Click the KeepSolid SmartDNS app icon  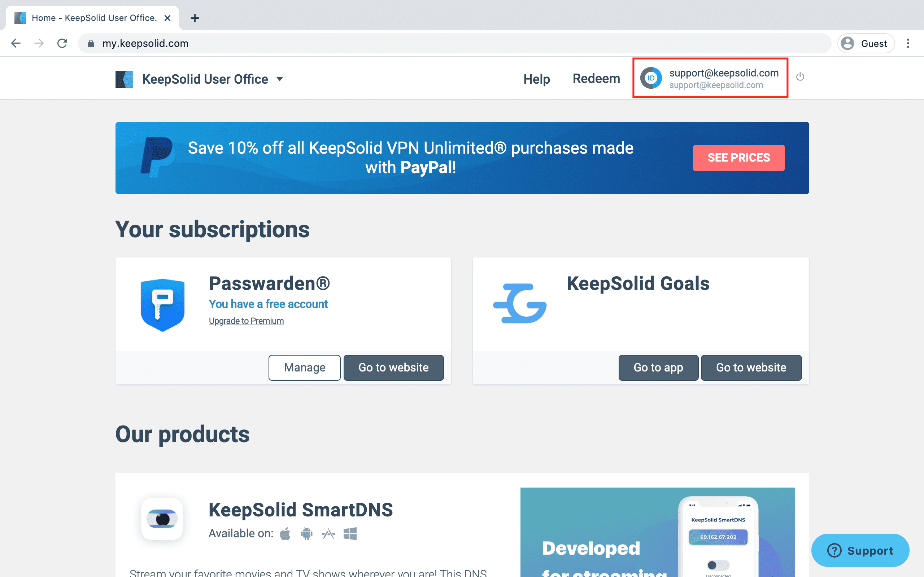pyautogui.click(x=162, y=519)
